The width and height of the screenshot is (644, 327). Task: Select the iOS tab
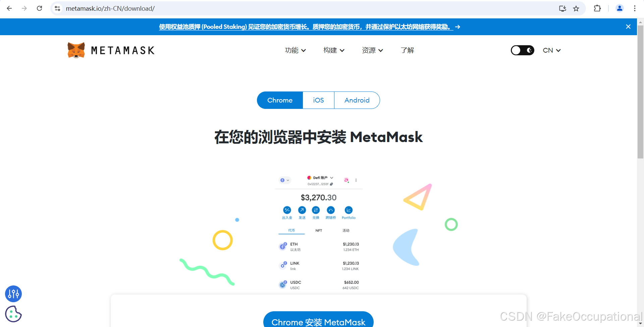(x=318, y=100)
